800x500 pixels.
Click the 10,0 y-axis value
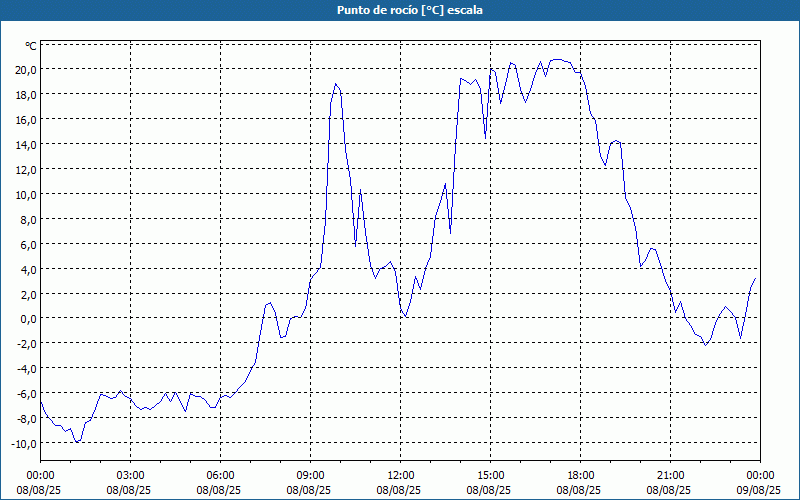(26, 194)
